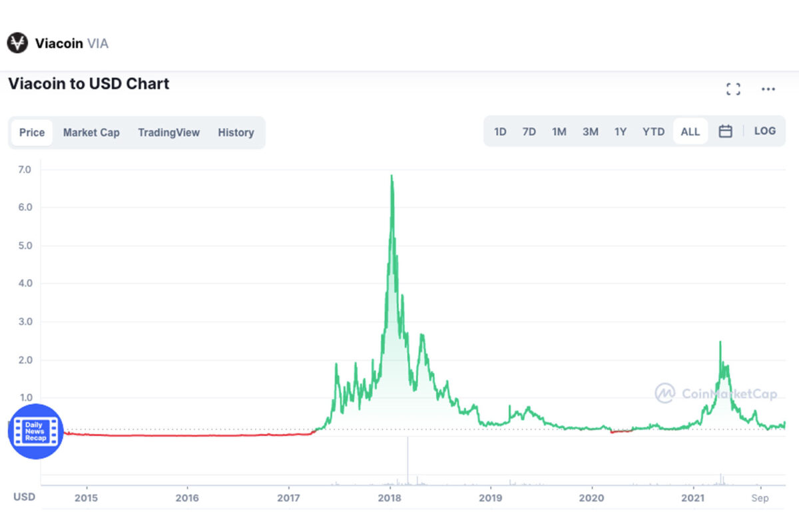
Task: Set chart range to 7D
Action: [x=529, y=132]
